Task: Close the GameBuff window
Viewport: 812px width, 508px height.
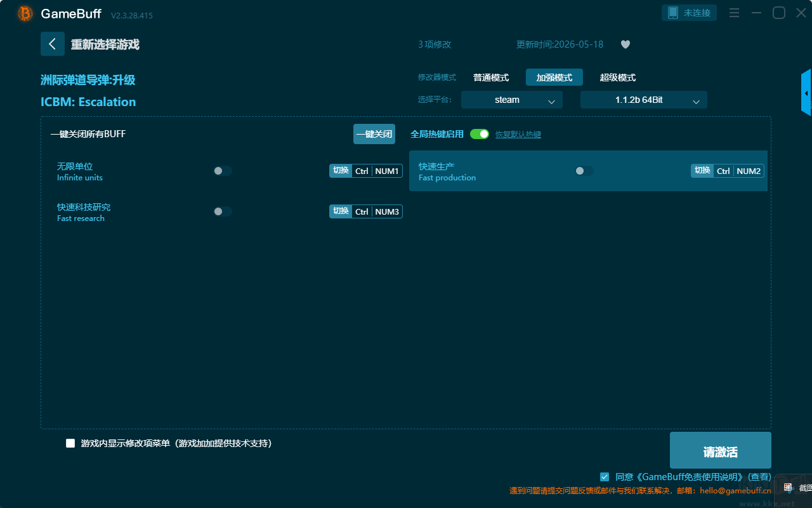Action: [x=801, y=13]
